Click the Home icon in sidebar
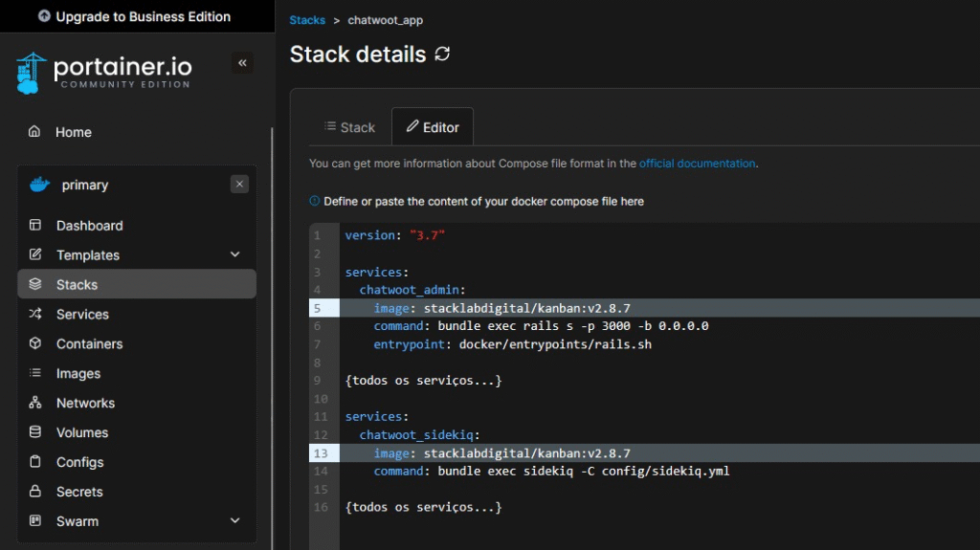The height and width of the screenshot is (550, 980). (35, 132)
